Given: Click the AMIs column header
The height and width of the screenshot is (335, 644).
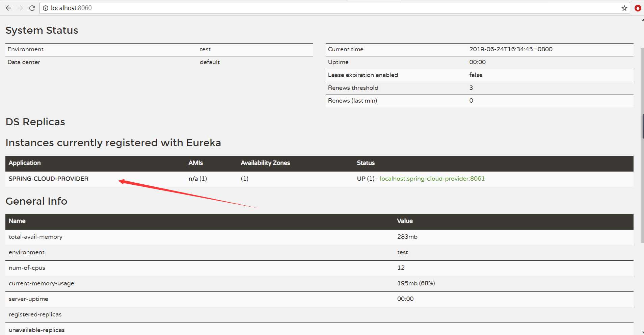Looking at the screenshot, I should point(196,163).
